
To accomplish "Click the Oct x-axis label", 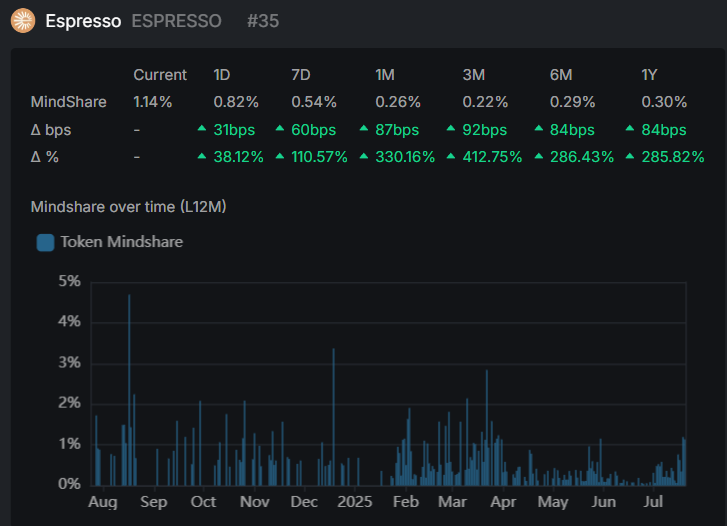I will [204, 502].
